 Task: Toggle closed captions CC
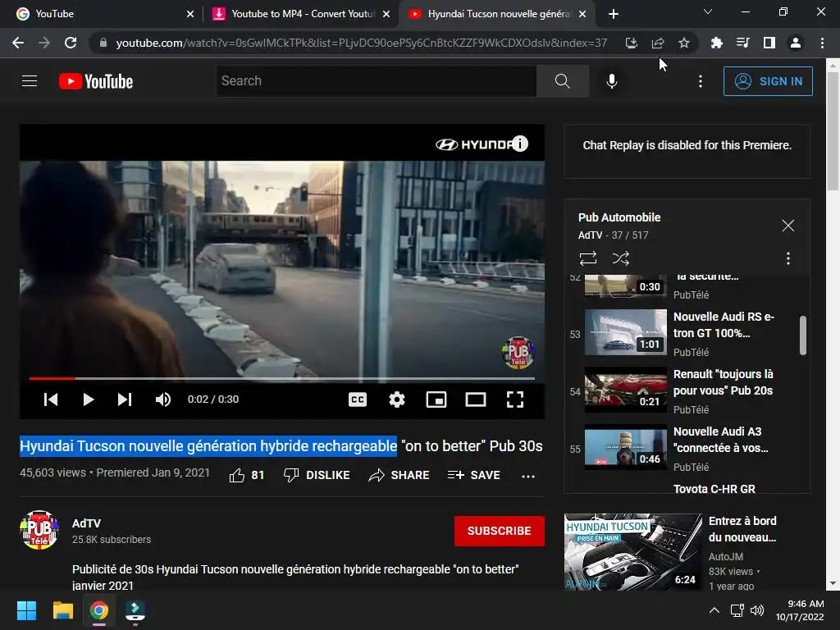tap(358, 399)
